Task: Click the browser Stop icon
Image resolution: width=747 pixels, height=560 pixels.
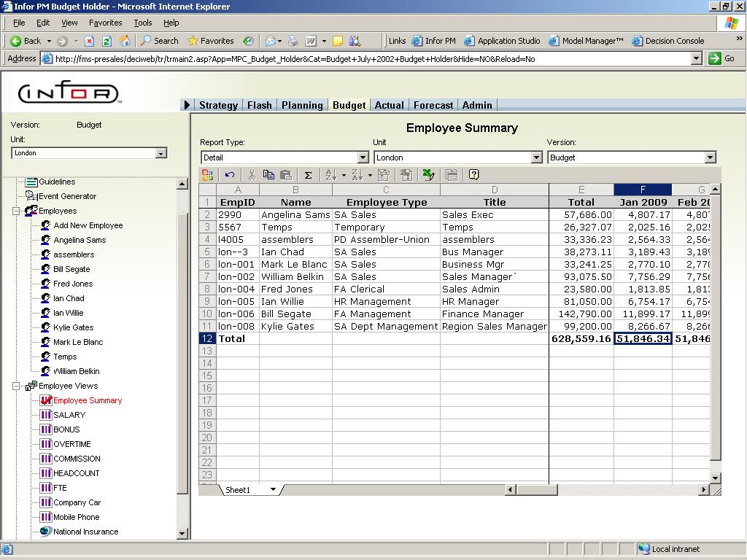Action: pos(89,41)
